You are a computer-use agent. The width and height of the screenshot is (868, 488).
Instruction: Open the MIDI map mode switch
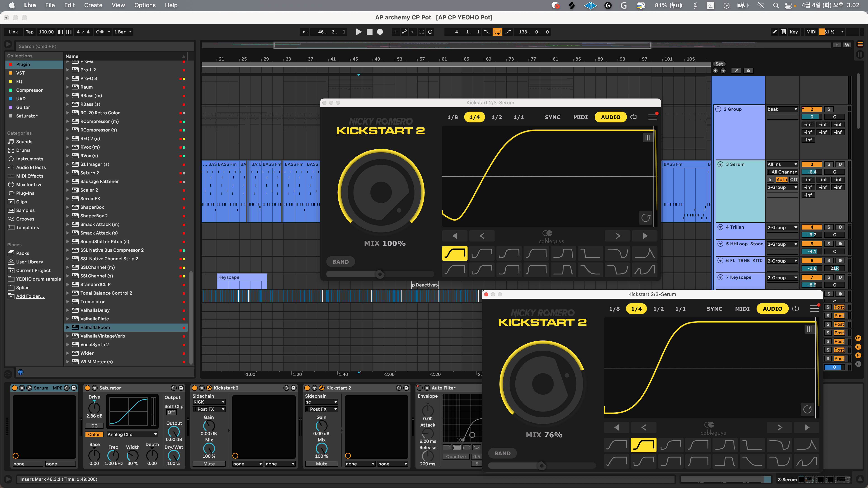click(811, 32)
